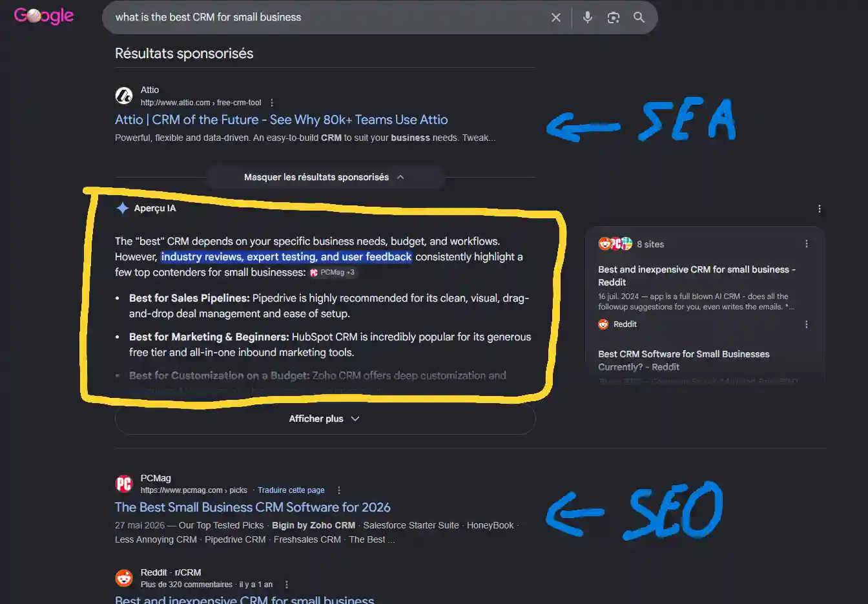Open the three-dot menu next to the Attio URL

272,103
